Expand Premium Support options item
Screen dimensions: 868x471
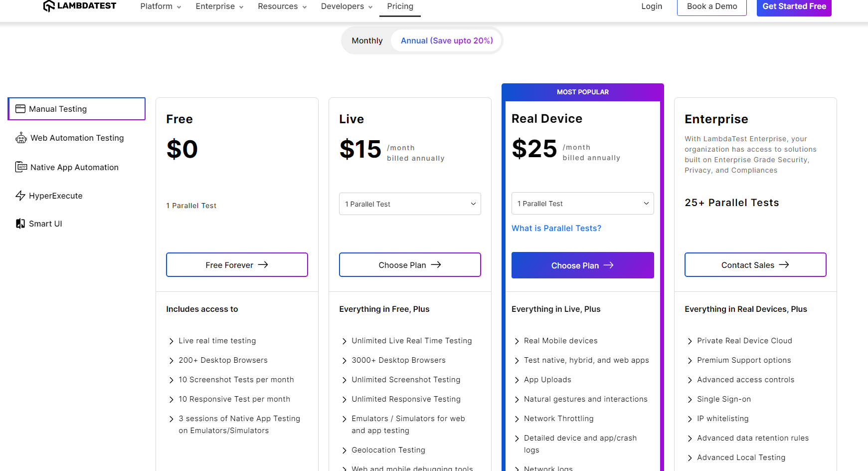point(739,360)
